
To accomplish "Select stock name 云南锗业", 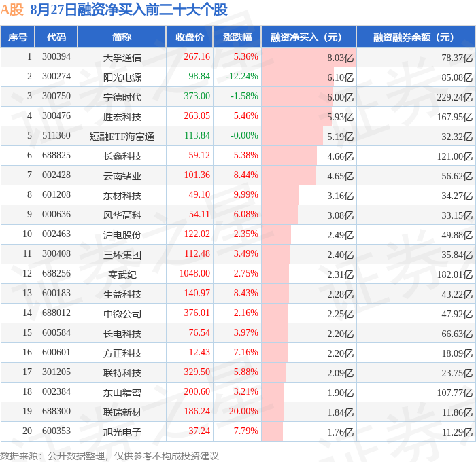I will (122, 176).
